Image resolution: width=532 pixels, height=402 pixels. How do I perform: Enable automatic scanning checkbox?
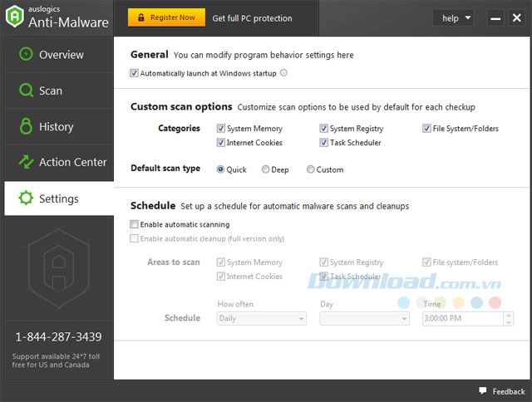click(x=135, y=224)
